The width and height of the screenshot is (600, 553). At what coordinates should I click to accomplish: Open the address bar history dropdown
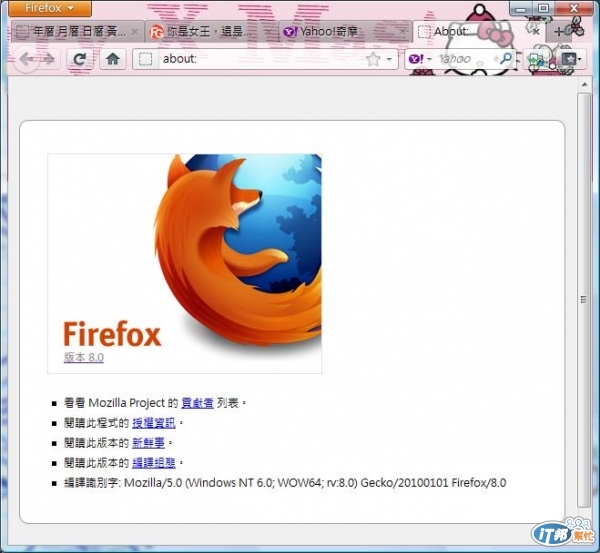(x=390, y=59)
